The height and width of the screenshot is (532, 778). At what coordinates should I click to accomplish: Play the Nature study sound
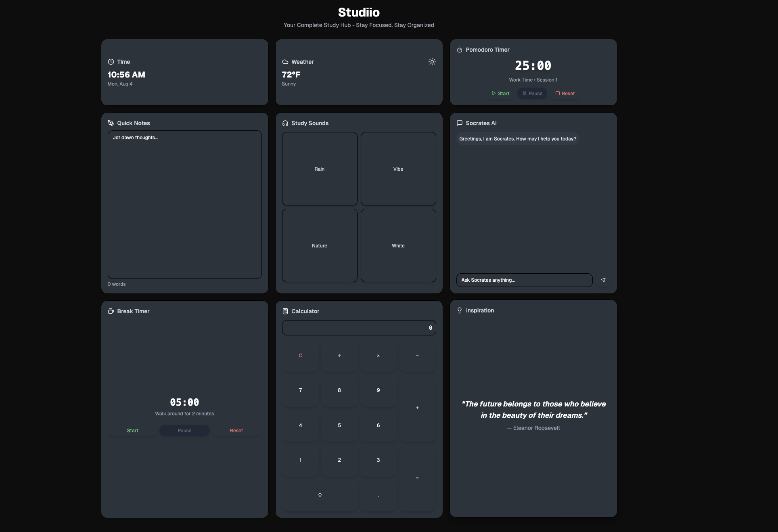pyautogui.click(x=320, y=245)
